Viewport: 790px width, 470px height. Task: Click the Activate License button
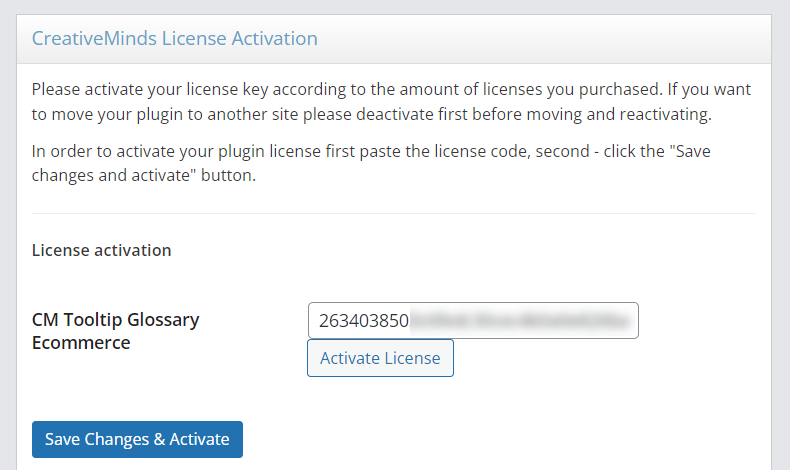point(380,358)
